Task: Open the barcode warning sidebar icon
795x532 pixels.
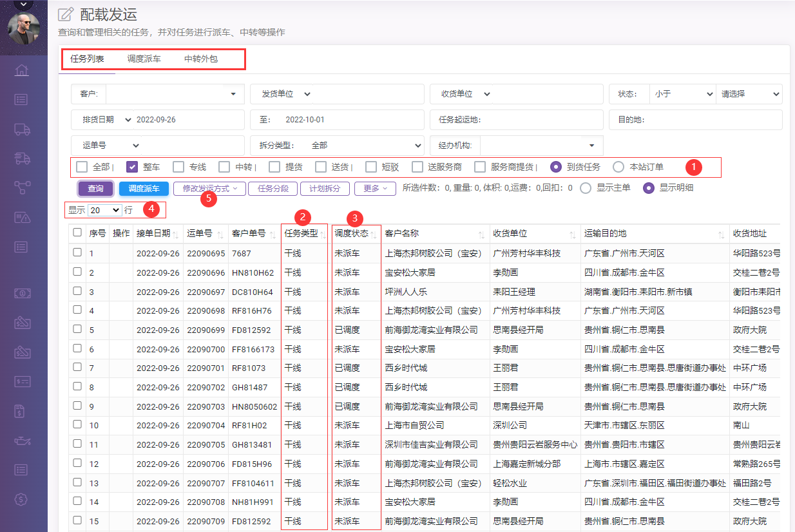Action: point(22,217)
